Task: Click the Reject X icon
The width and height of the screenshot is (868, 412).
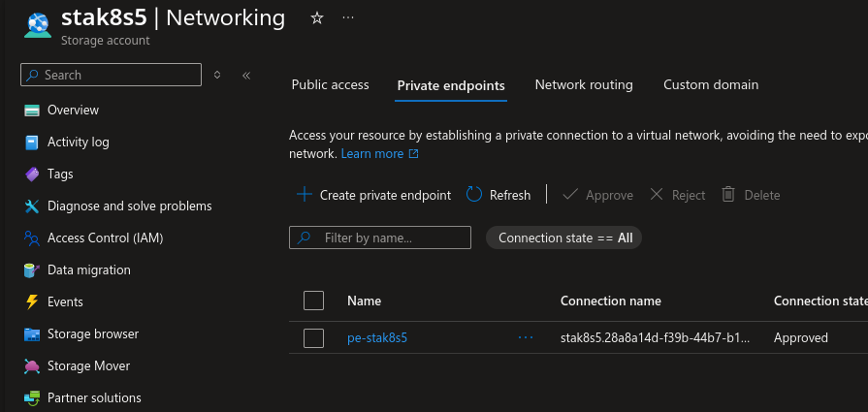Action: coord(657,195)
